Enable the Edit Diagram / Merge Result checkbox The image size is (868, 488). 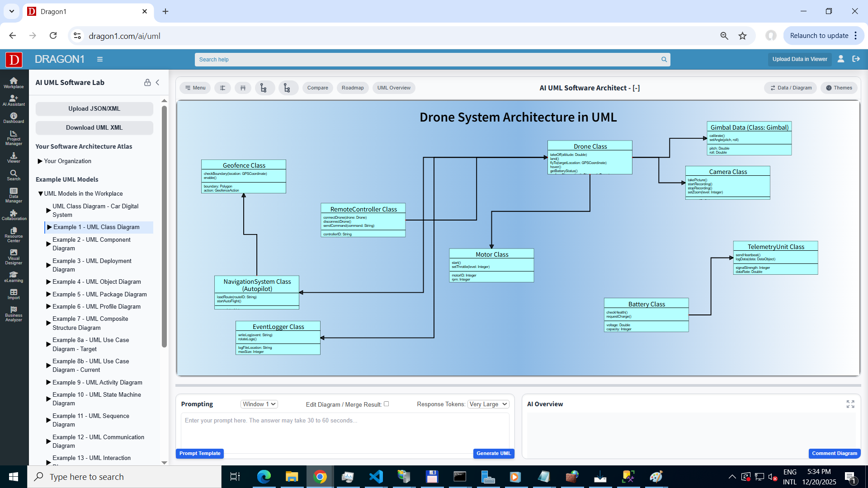[x=387, y=404]
